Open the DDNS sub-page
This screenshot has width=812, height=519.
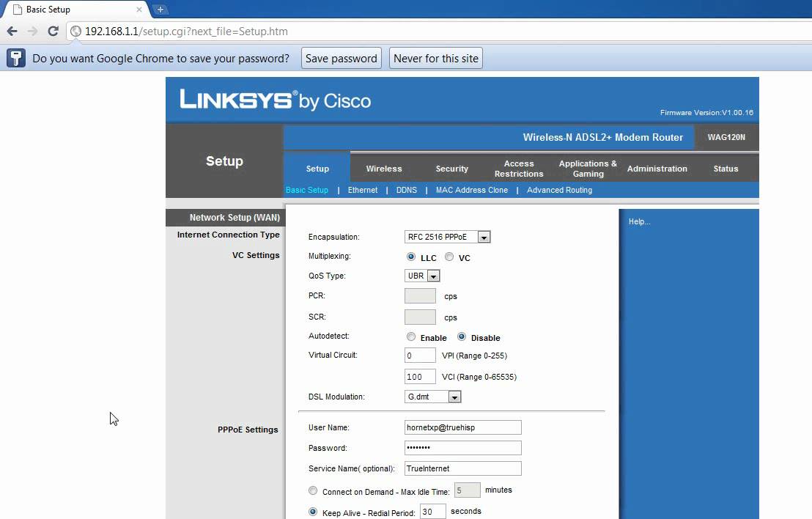click(407, 190)
